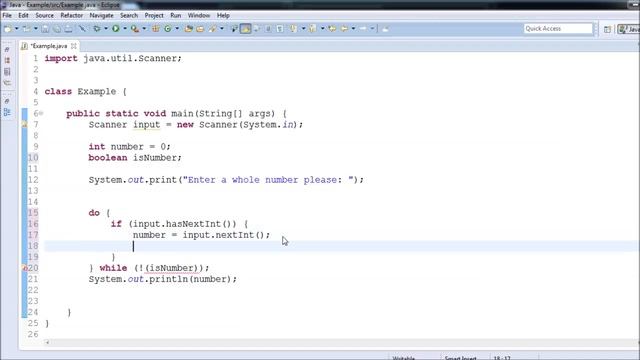Toggle the Pin Editor icon
640x360 pixels.
point(385,29)
